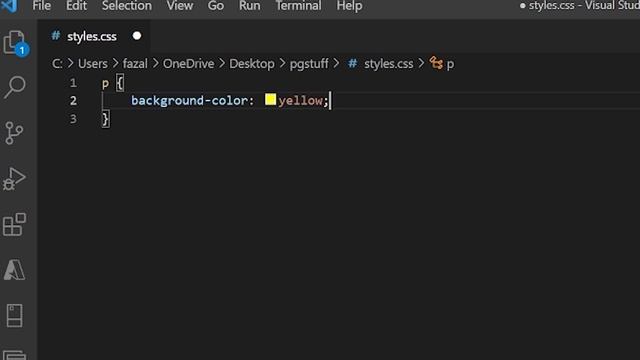Click line number 1 in gutter
This screenshot has height=360, width=640.
click(x=73, y=83)
